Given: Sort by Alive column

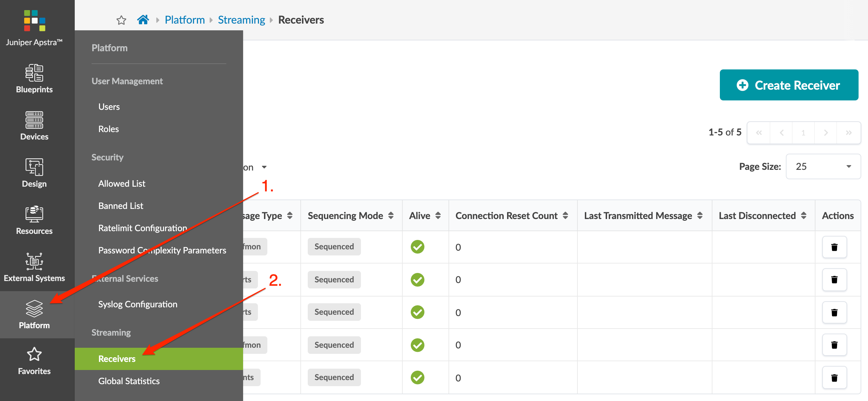Looking at the screenshot, I should coord(438,216).
